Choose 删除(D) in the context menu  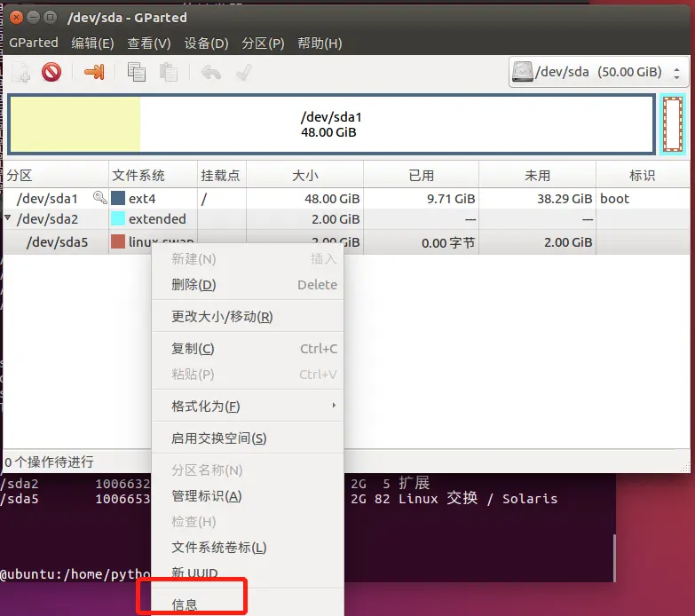click(248, 285)
